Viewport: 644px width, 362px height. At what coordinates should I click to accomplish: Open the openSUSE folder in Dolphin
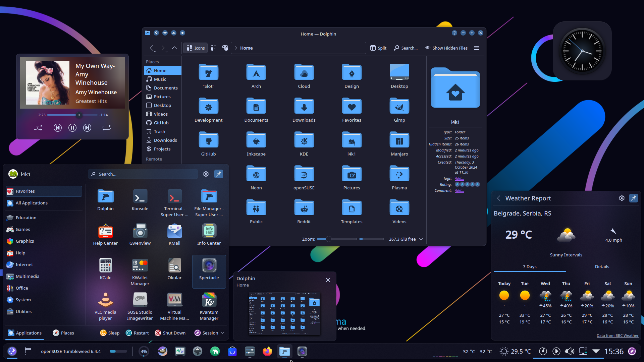click(304, 178)
